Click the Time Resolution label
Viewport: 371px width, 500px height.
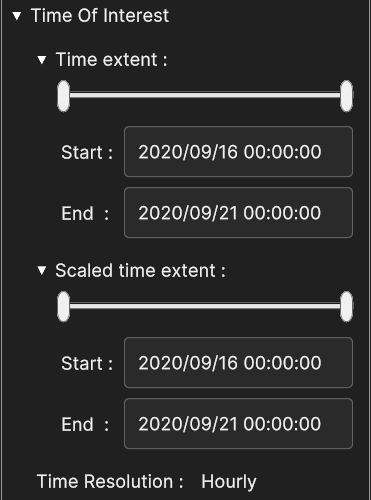tap(110, 482)
